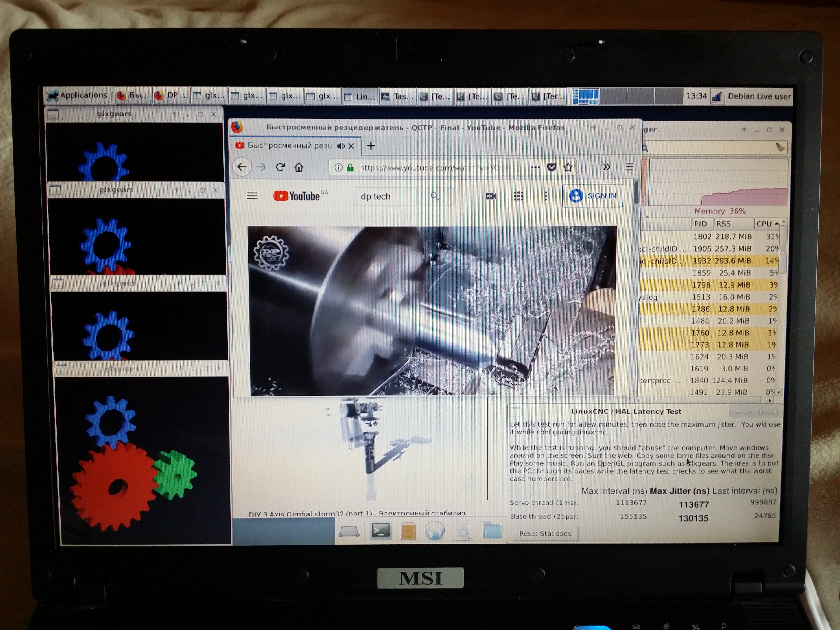Toggle YouTube guide sidebar menu

pos(252,196)
